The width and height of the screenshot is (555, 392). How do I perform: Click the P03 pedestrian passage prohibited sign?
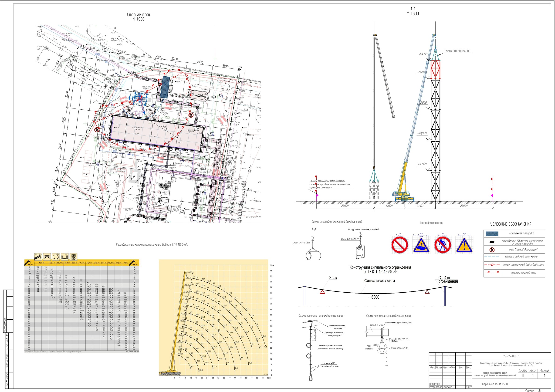tap(443, 245)
